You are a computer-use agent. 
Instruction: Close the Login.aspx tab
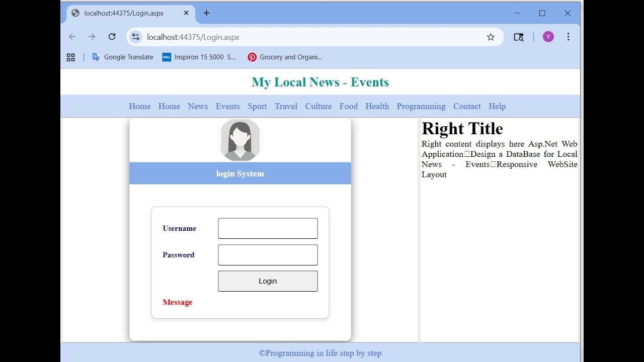[186, 13]
